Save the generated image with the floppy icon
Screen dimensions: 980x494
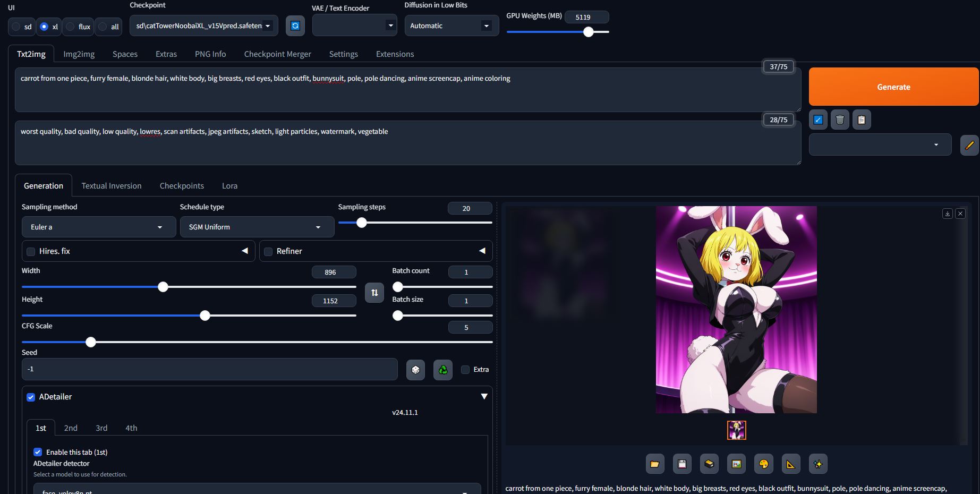[682, 464]
